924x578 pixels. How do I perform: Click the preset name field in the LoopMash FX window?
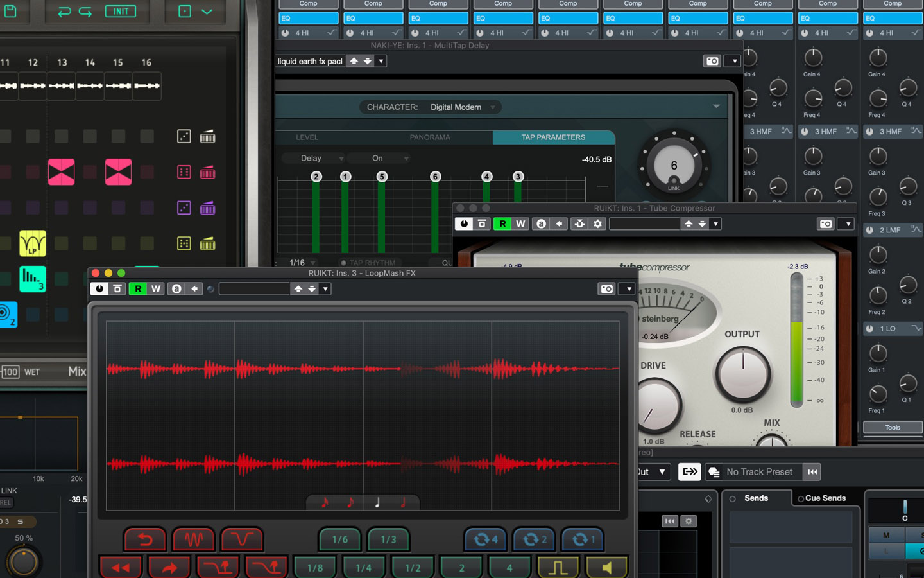coord(254,289)
